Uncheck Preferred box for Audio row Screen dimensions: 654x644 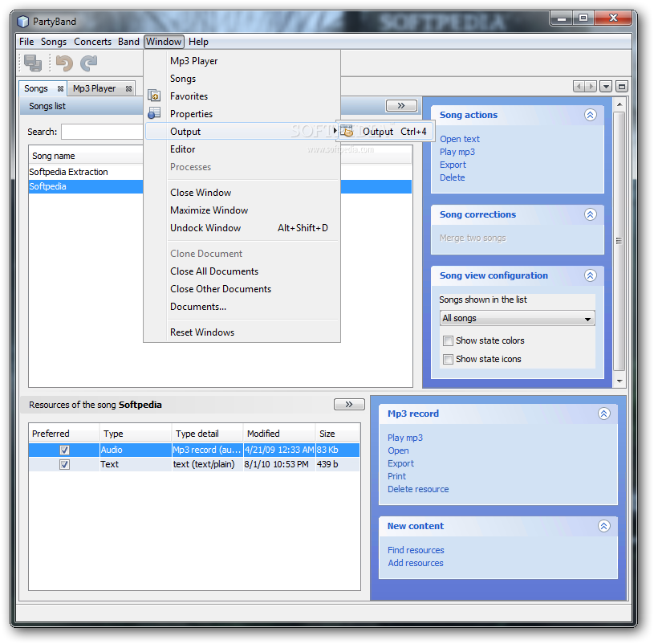(x=64, y=450)
